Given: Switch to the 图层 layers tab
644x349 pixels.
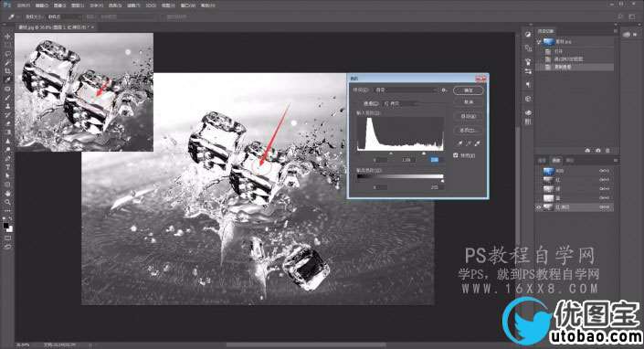Looking at the screenshot, I should click(542, 160).
